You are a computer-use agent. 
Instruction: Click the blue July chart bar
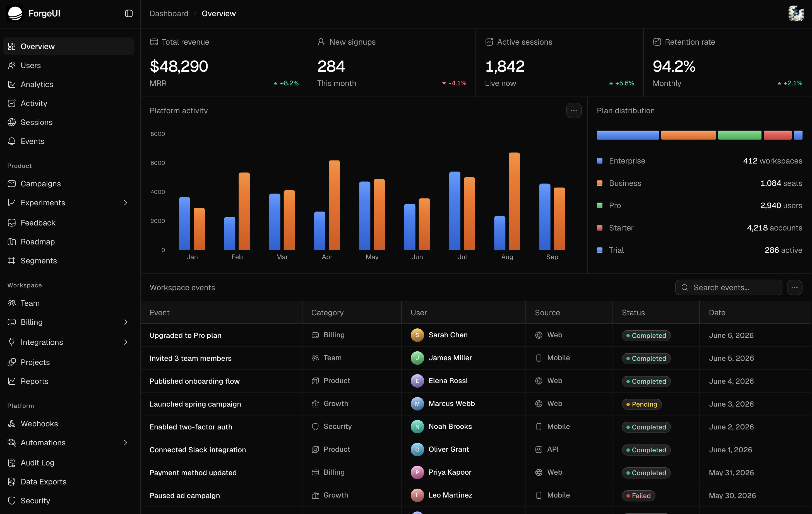coord(455,211)
